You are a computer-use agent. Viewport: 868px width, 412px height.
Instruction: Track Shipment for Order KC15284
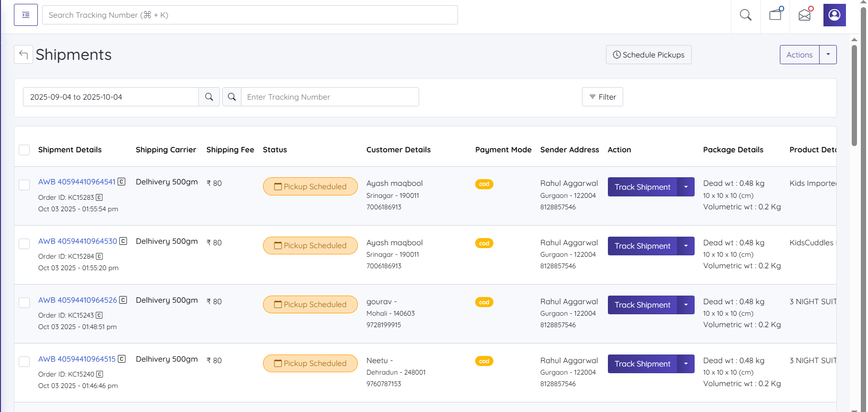tap(642, 246)
